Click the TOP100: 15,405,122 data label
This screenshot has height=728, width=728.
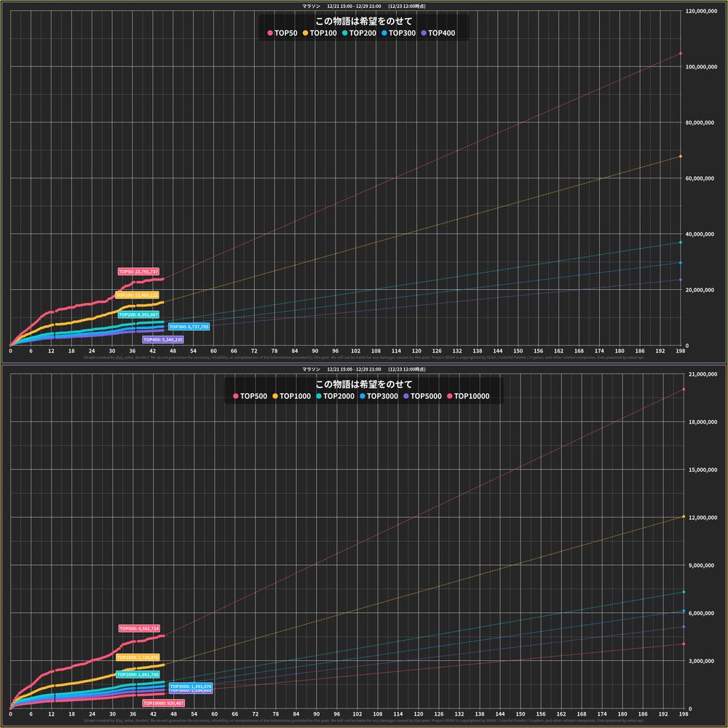click(x=137, y=295)
